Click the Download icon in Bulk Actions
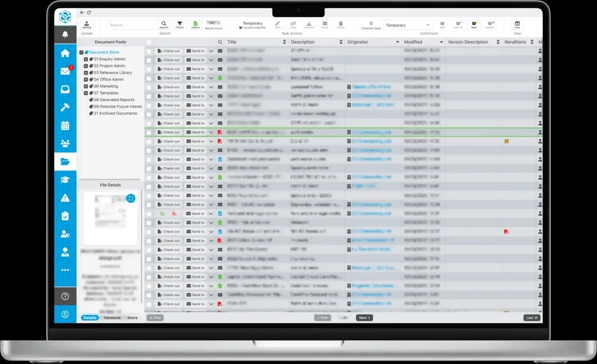The height and width of the screenshot is (364, 597). (309, 25)
